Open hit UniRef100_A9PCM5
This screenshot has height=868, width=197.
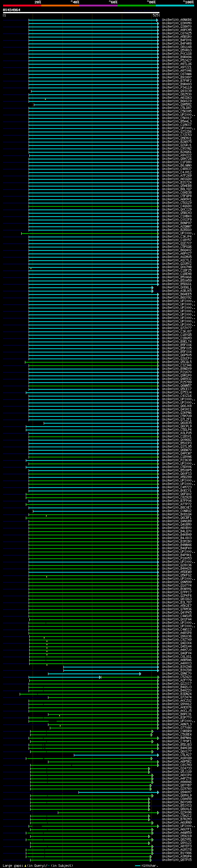coord(176,30)
